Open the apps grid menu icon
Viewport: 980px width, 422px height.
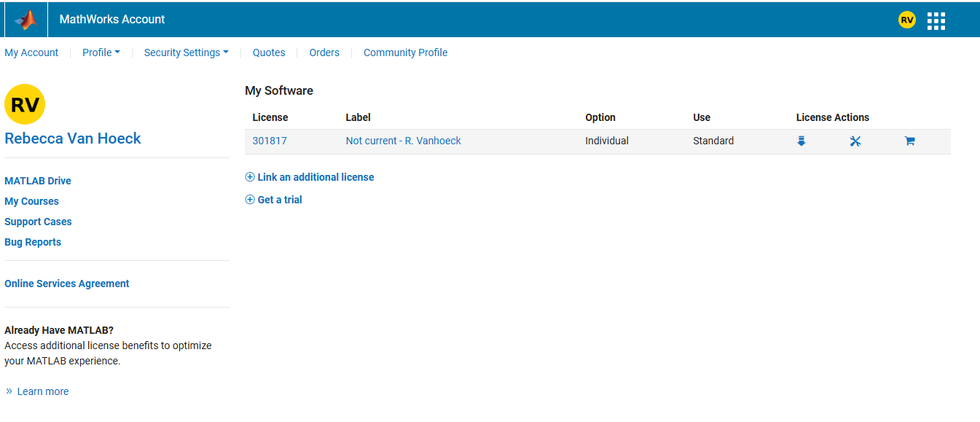pos(936,20)
